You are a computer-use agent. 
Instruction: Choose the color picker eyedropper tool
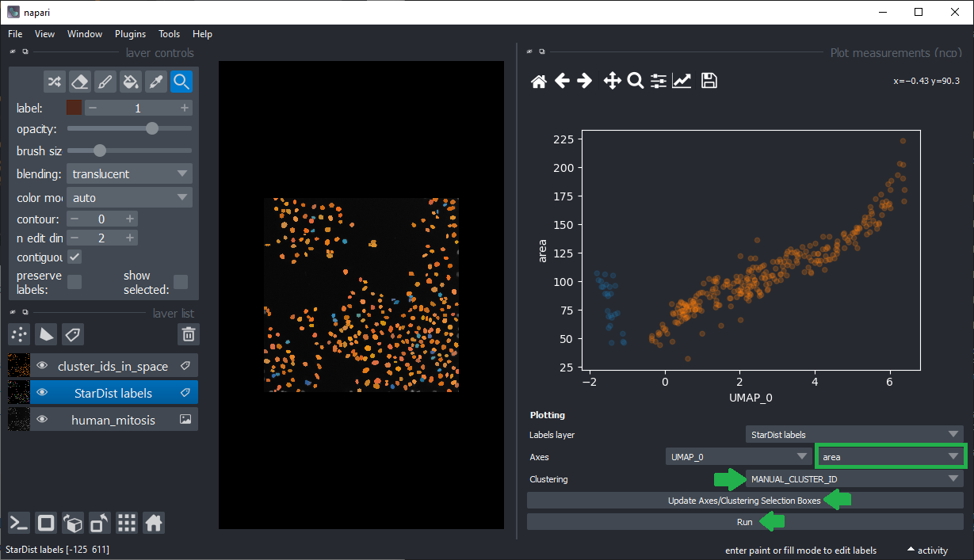[156, 82]
